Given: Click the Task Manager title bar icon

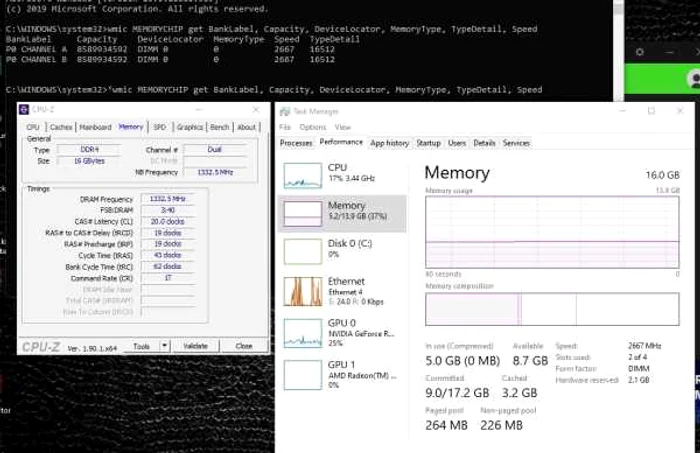Looking at the screenshot, I should coord(285,111).
